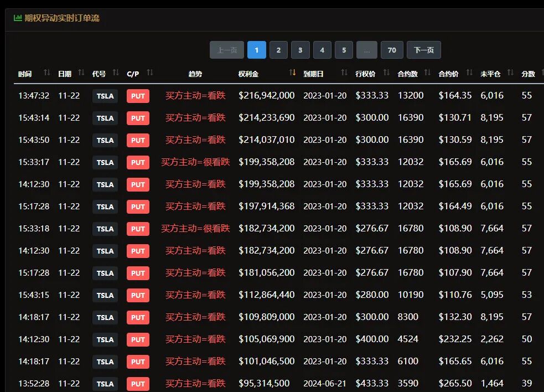Click the TSLA tag in the 13:52:28 row
This screenshot has width=544, height=392.
coord(105,384)
